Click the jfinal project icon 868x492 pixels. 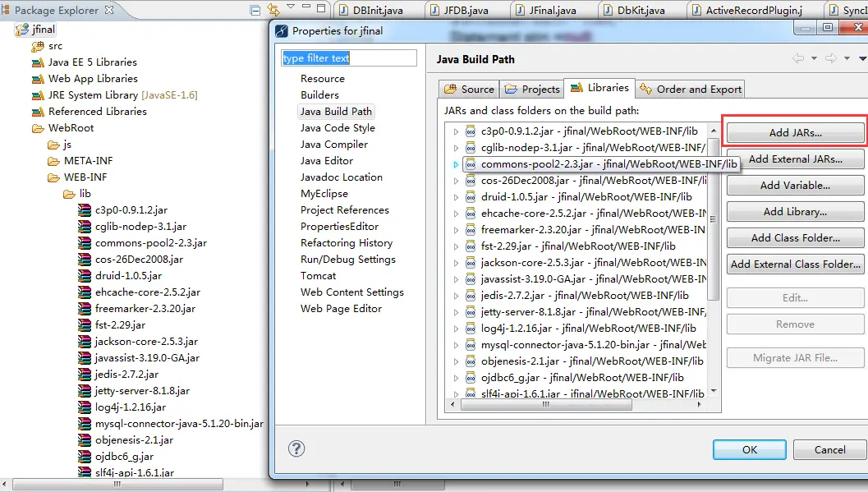22,30
